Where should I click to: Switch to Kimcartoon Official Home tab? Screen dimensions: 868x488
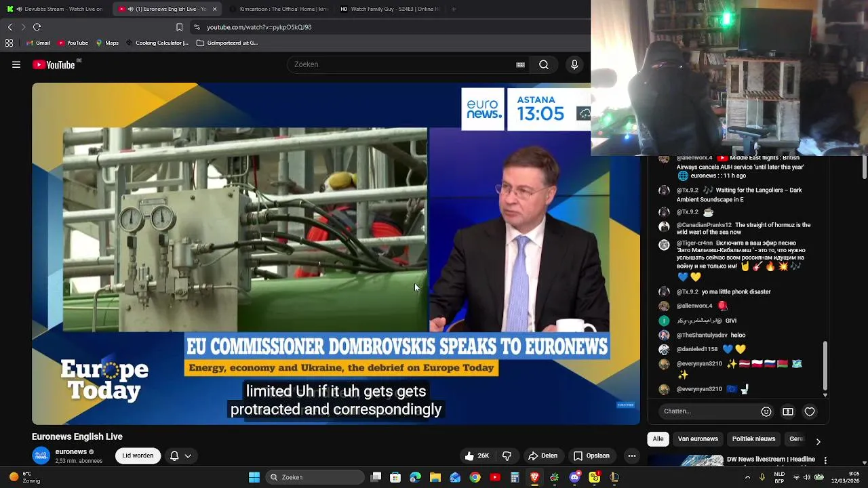click(278, 9)
